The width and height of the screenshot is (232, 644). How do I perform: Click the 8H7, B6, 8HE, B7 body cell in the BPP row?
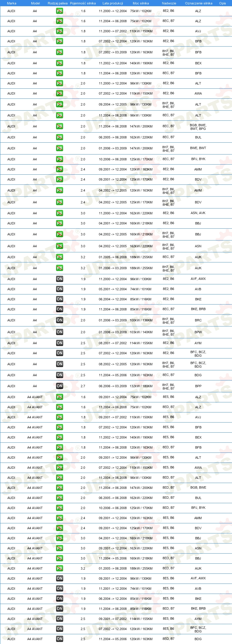[169, 387]
